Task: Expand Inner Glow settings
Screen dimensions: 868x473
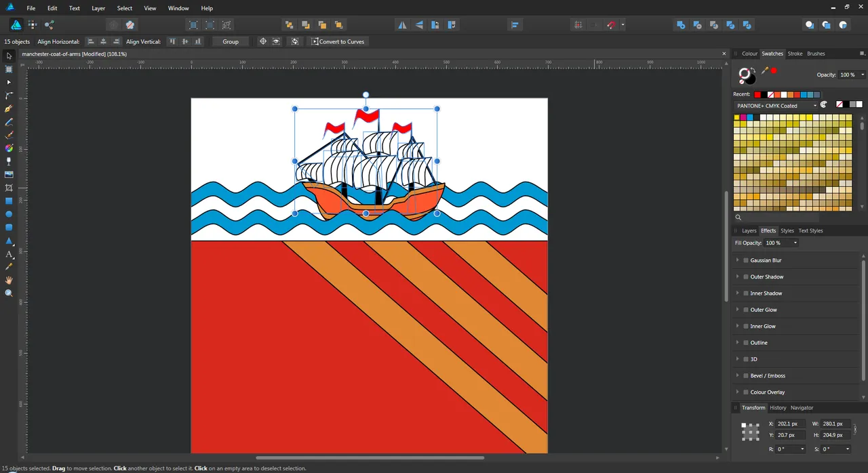Action: coord(738,326)
